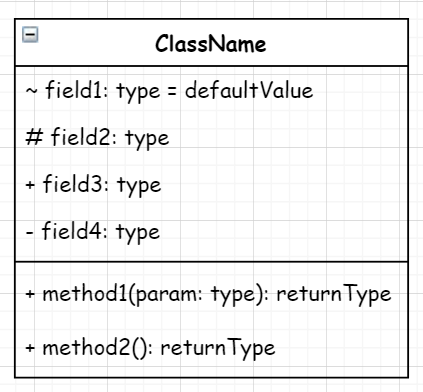Select the method1 operation row
The width and height of the screenshot is (423, 392).
pyautogui.click(x=211, y=294)
